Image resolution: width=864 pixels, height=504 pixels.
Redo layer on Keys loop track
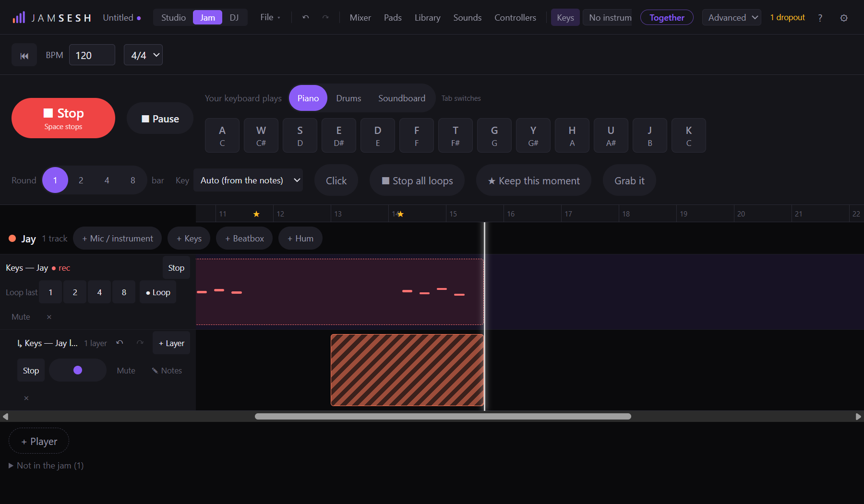coord(140,343)
